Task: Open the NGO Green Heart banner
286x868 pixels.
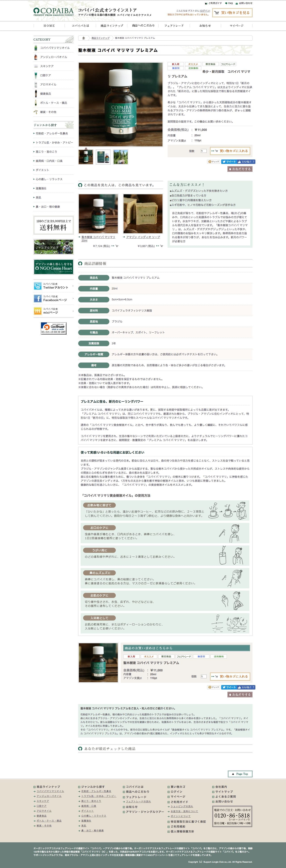Action: click(54, 267)
